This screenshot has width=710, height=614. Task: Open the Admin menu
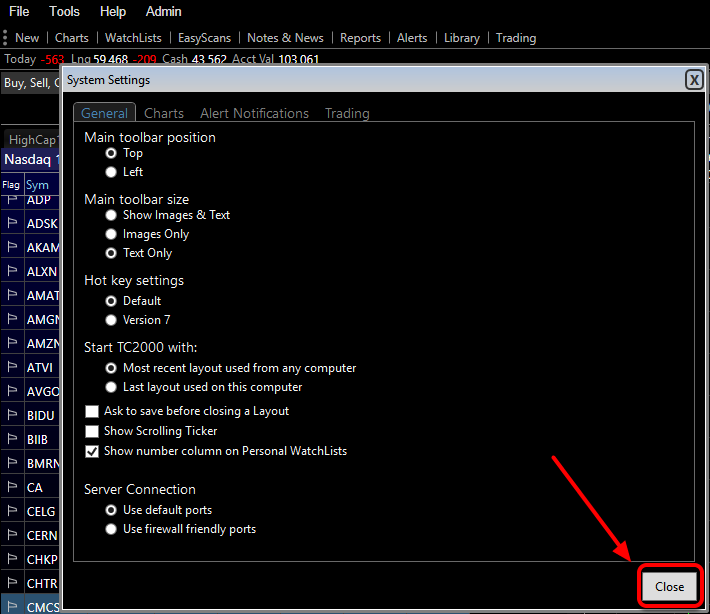pyautogui.click(x=163, y=11)
